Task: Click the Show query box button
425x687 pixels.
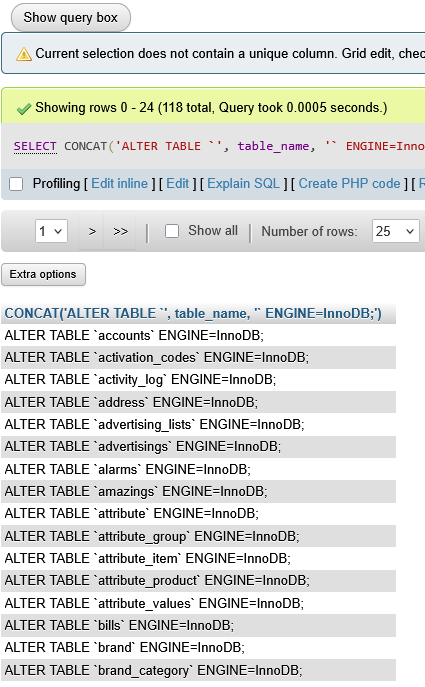Action: [71, 18]
